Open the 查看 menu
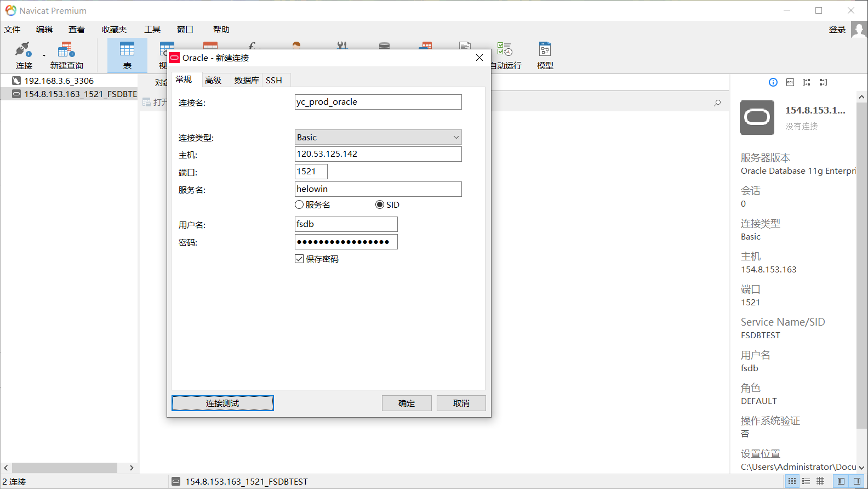868x489 pixels. pos(77,30)
